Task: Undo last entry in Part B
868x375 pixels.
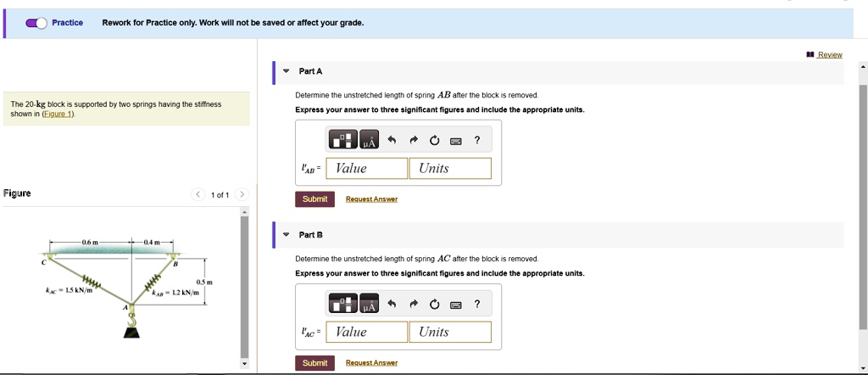Action: 392,305
